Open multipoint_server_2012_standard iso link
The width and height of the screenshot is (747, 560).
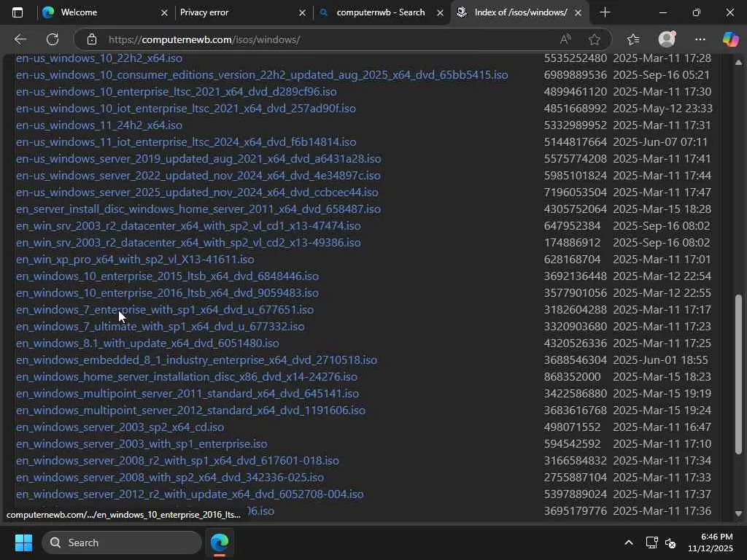(190, 411)
